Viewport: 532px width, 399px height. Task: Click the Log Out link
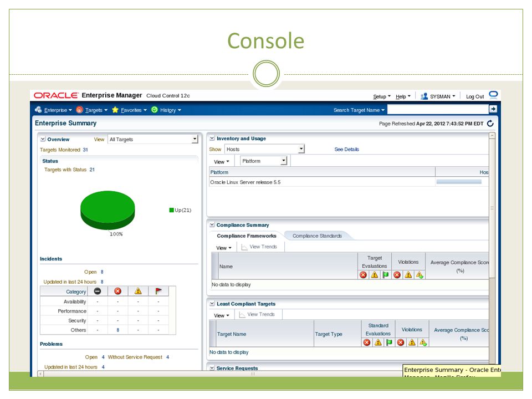pyautogui.click(x=475, y=96)
